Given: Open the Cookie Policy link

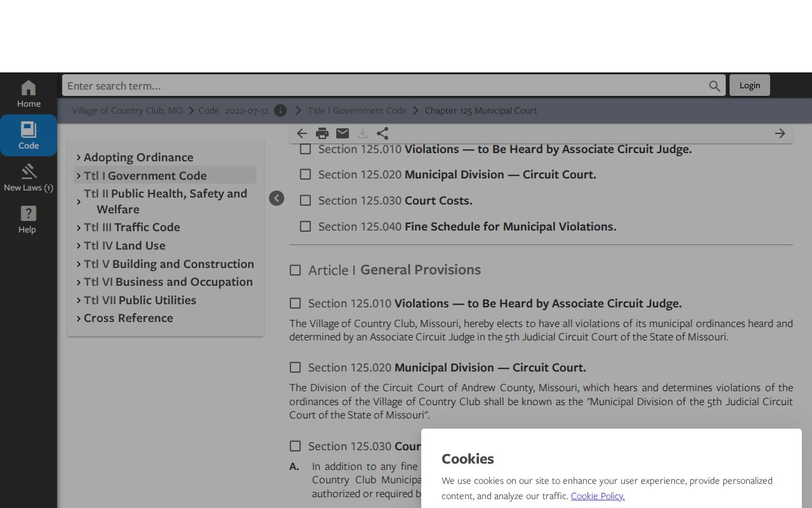Looking at the screenshot, I should pyautogui.click(x=598, y=496).
